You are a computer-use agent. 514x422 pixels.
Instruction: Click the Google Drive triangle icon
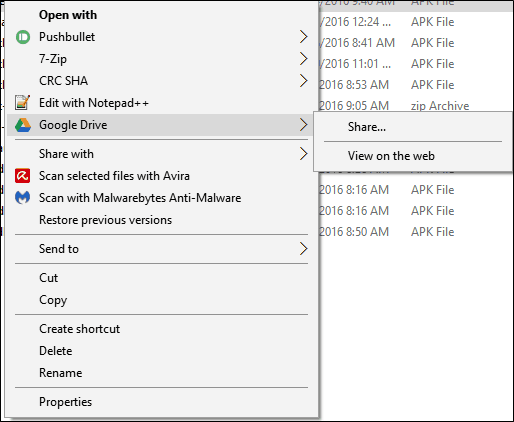[23, 125]
